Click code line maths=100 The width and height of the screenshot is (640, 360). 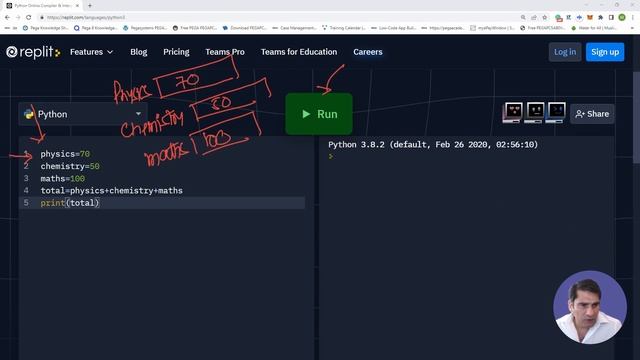62,178
